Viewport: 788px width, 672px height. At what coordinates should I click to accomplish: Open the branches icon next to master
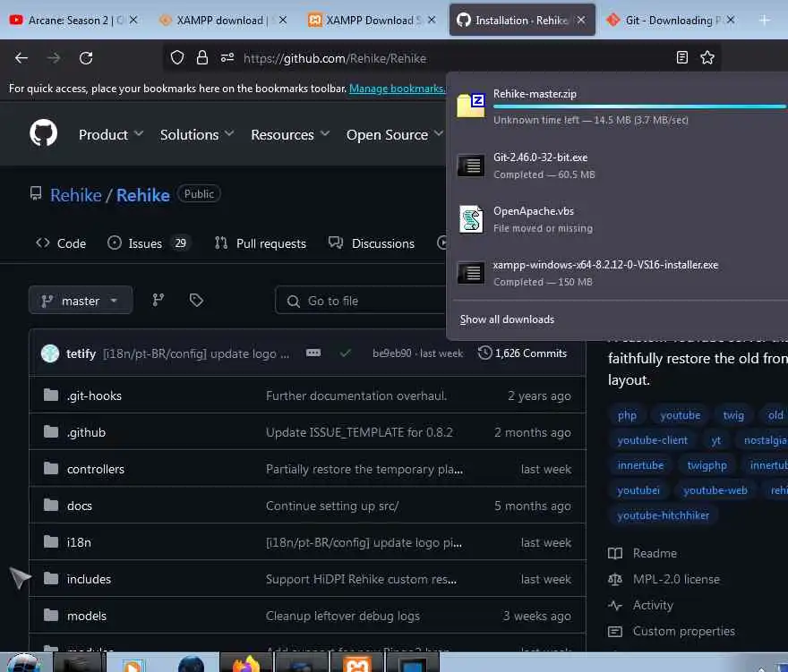point(158,301)
